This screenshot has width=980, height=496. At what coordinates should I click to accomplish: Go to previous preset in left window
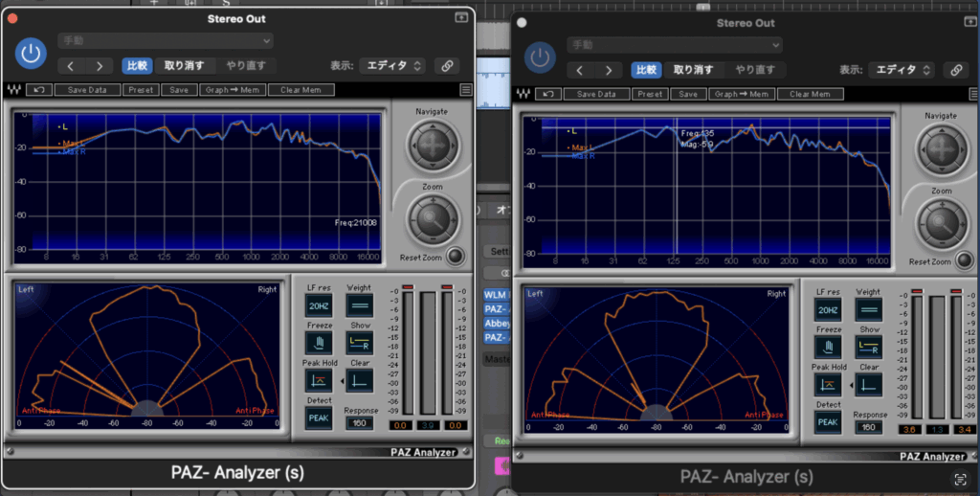coord(71,66)
